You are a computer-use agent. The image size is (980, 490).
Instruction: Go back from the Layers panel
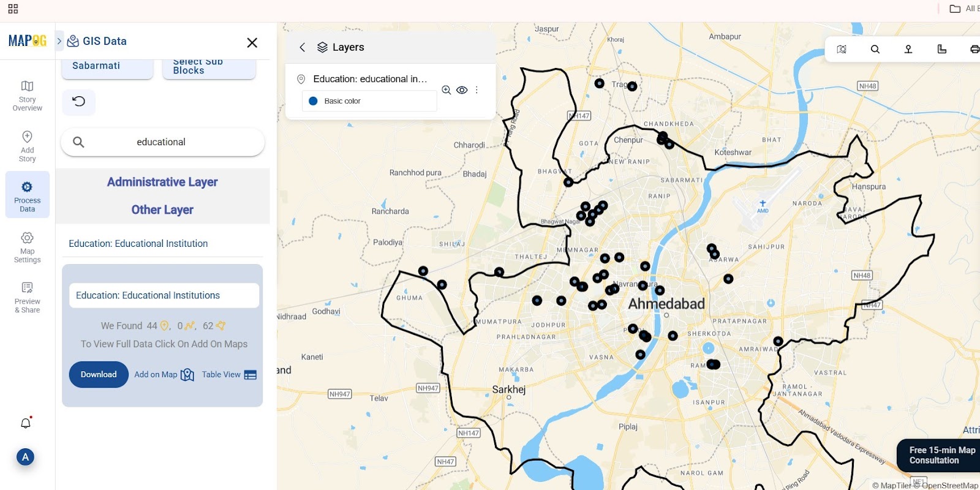pyautogui.click(x=302, y=47)
